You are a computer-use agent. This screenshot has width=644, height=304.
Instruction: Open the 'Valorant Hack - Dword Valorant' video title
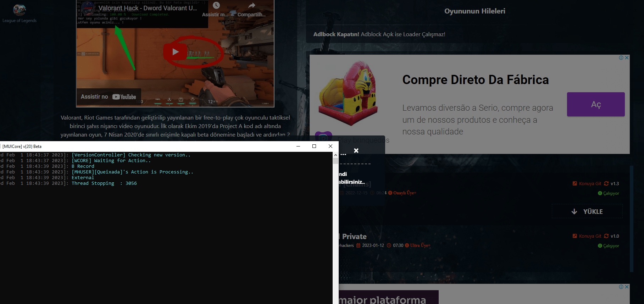point(148,8)
